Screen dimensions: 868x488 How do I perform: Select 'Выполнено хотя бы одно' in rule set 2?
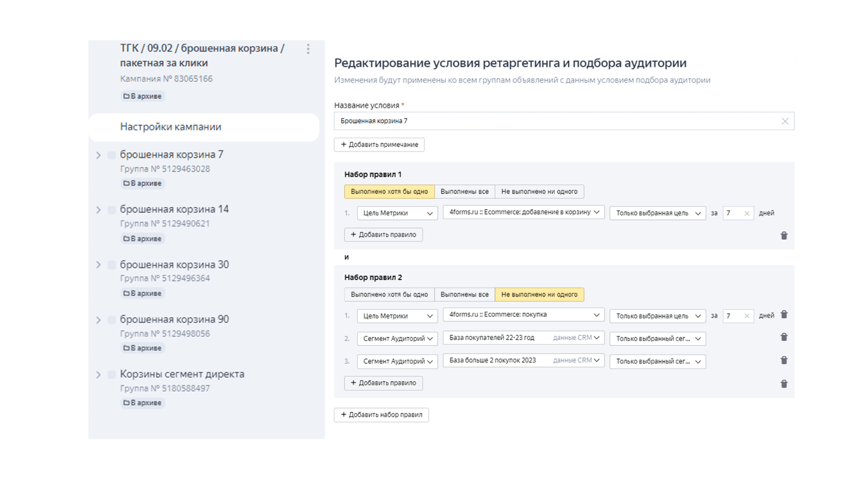[x=389, y=295]
